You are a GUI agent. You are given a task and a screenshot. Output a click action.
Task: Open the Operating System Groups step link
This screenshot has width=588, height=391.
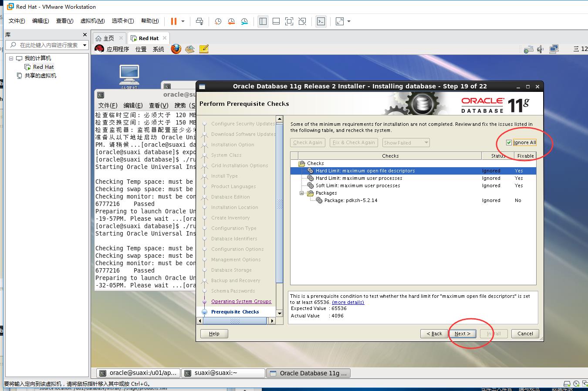click(x=241, y=301)
